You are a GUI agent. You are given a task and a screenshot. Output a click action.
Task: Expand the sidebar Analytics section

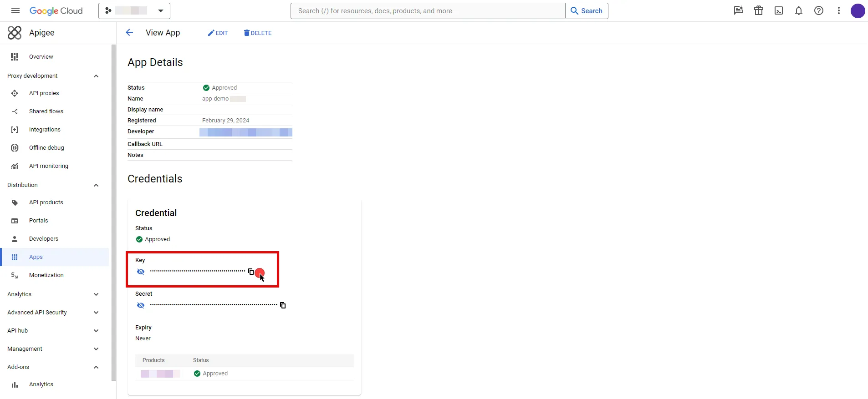96,294
